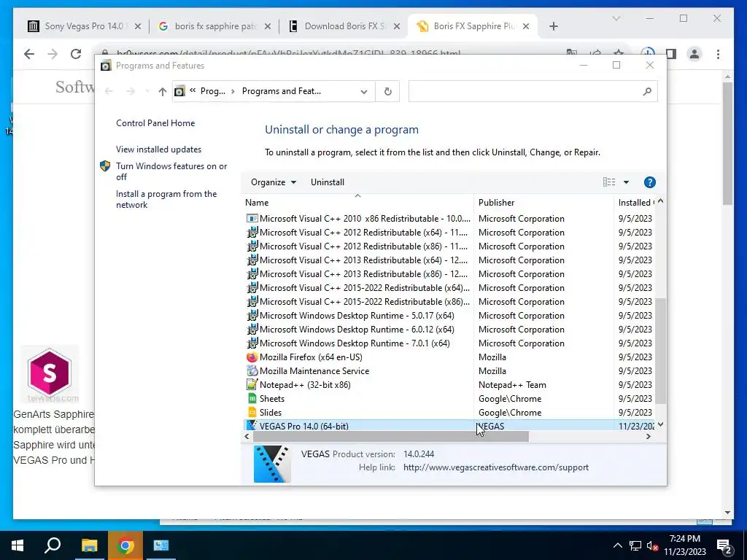
Task: Select Microsoft Visual C++ 2012 Redistributable (x86)
Action: [x=449, y=246]
